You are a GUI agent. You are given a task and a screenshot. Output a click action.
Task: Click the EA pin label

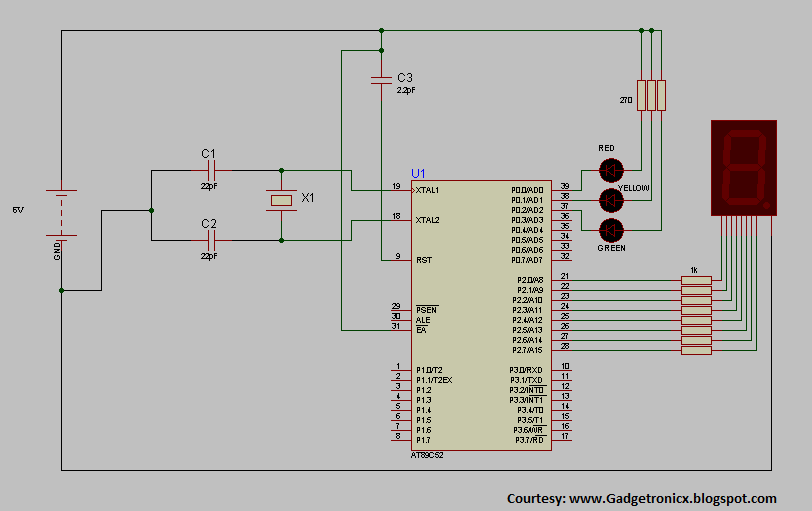point(421,330)
